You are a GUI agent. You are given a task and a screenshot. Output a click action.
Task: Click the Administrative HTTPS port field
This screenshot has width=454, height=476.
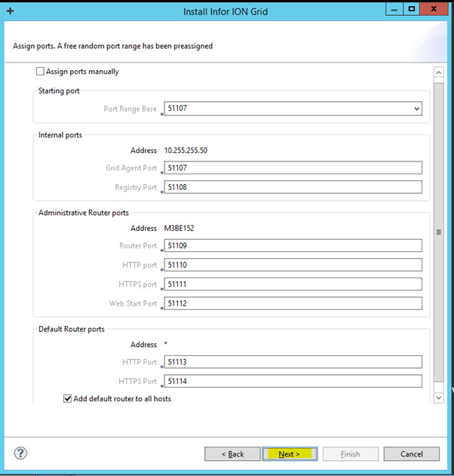click(293, 284)
